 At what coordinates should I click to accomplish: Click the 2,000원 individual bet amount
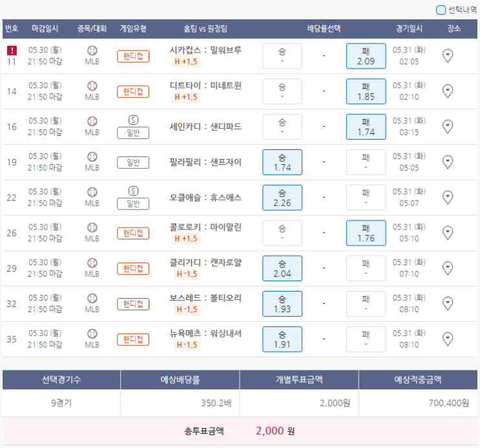point(335,403)
